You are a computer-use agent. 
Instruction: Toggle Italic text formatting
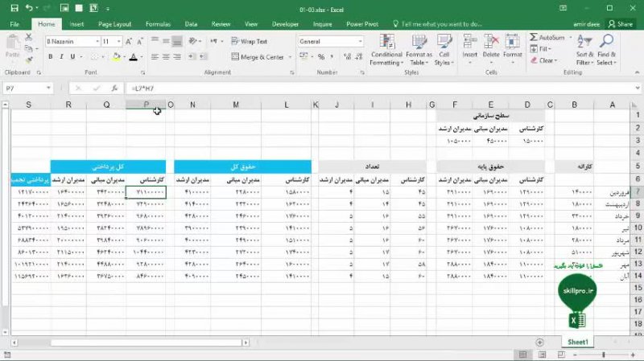point(61,57)
